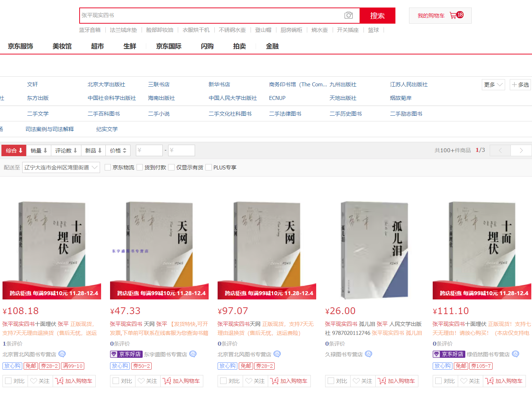This screenshot has height=399, width=532.
Task: Add the ¥26.00 孤儿泪 book to cart
Action: [x=397, y=381]
